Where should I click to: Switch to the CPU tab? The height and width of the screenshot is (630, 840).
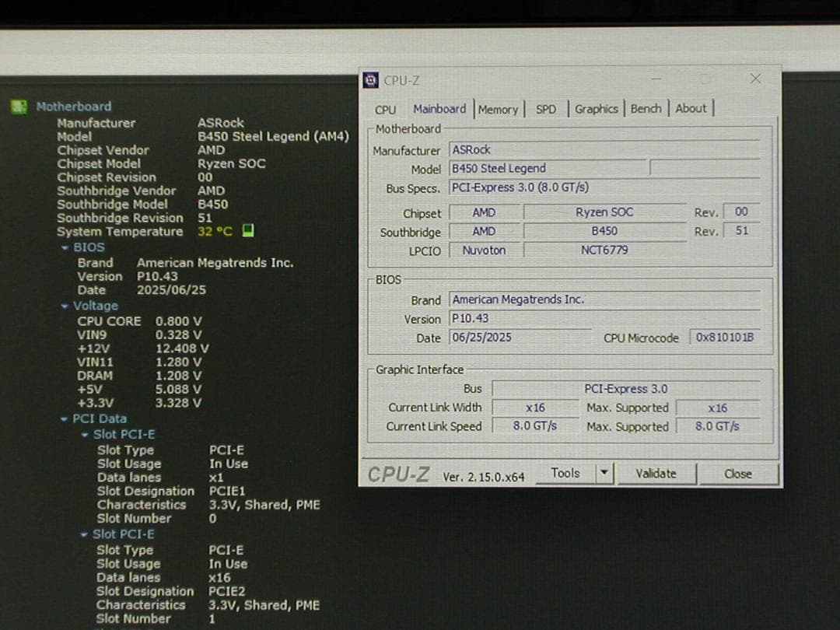point(385,110)
